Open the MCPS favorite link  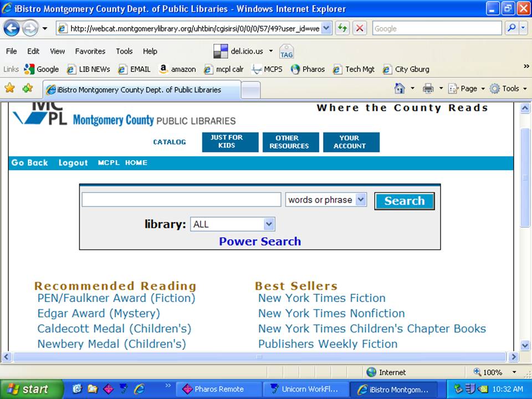click(x=267, y=69)
